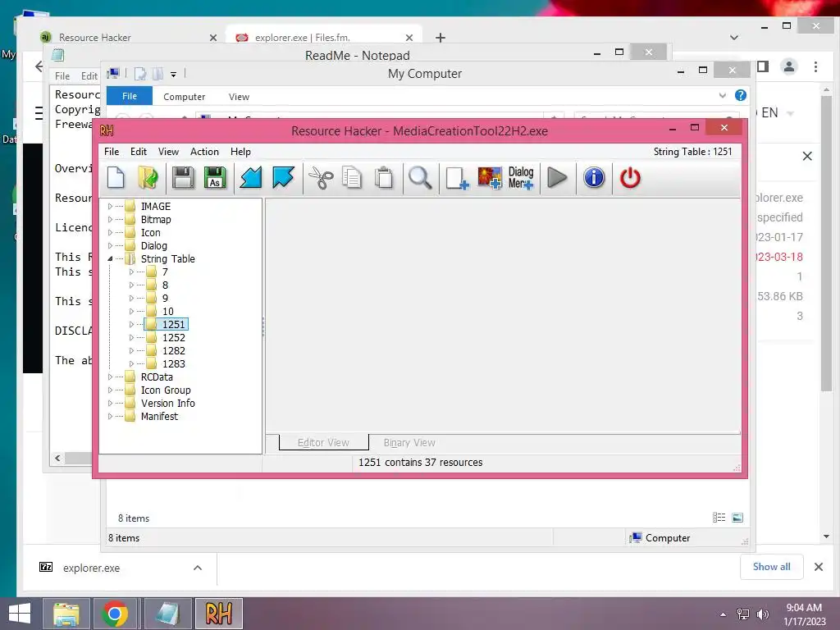840x630 pixels.
Task: Switch to the Resource Hacker Chrome tab
Action: 129,38
